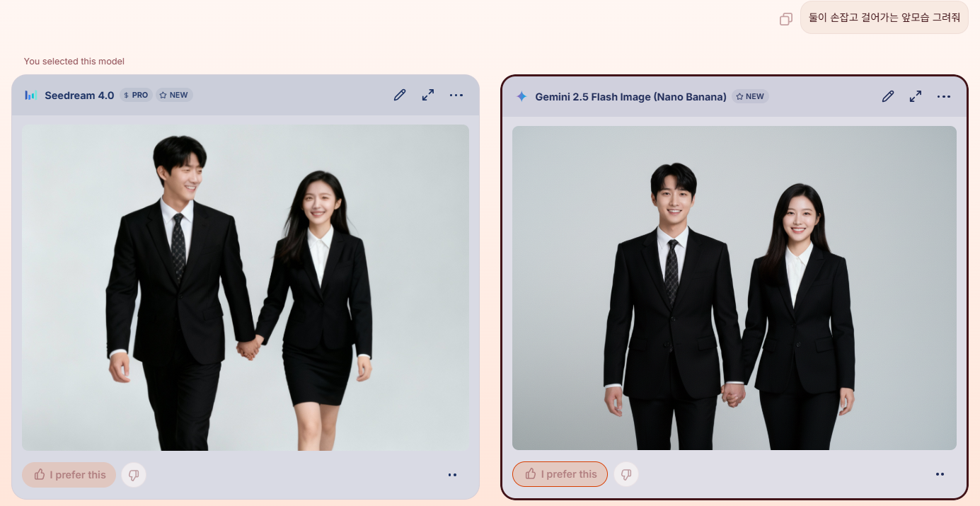Click the edit pencil on Gemini 2.5 card
Image resolution: width=980 pixels, height=506 pixels.
[888, 96]
